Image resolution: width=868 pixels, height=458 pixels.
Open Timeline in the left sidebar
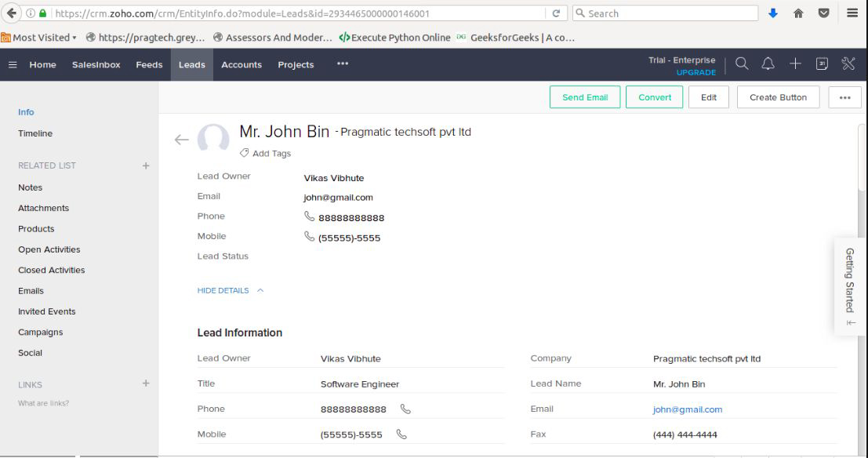point(35,133)
